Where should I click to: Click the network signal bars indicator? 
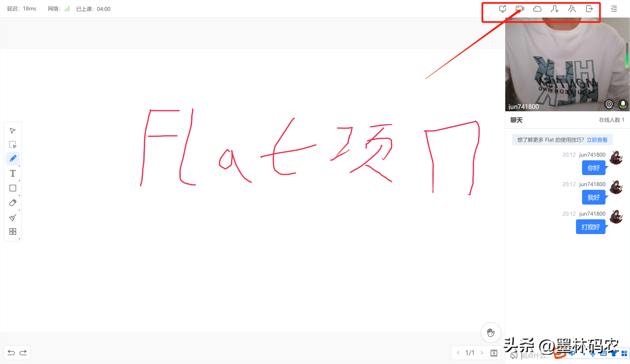(x=67, y=9)
